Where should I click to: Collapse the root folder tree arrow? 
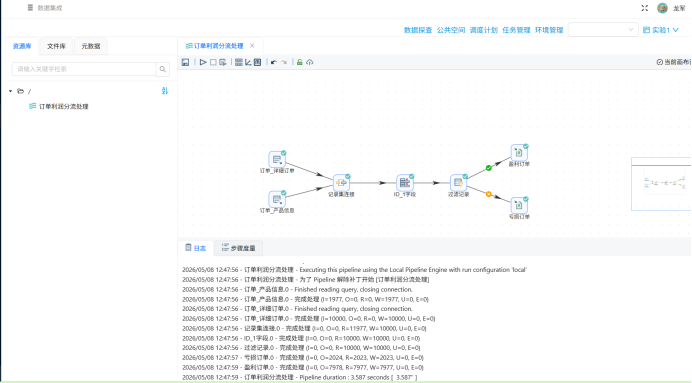(x=11, y=91)
